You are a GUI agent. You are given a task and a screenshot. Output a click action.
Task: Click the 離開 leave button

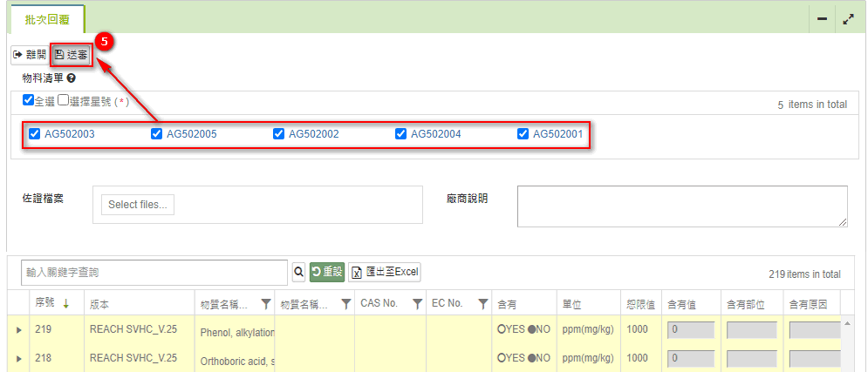coord(30,55)
